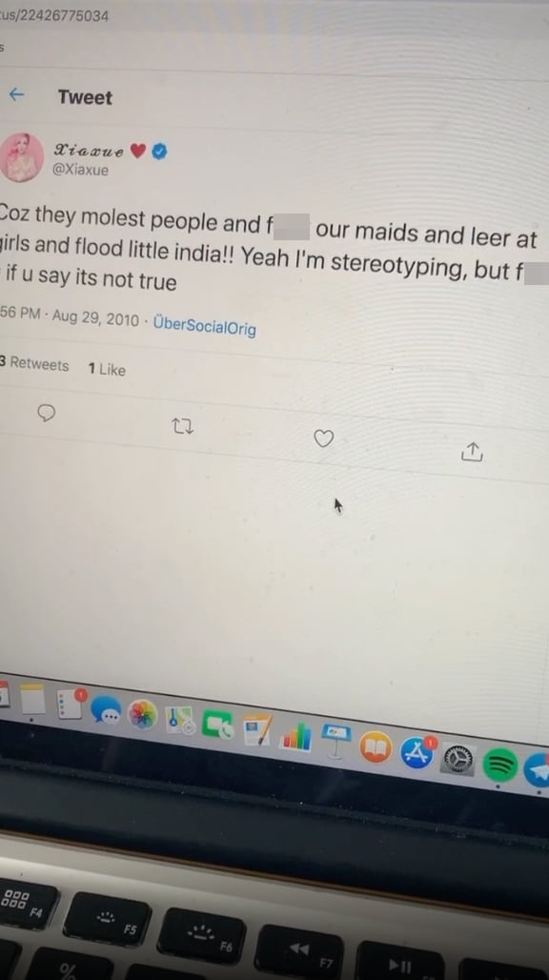Open the App Store dock icon
This screenshot has width=549, height=980.
point(417,753)
